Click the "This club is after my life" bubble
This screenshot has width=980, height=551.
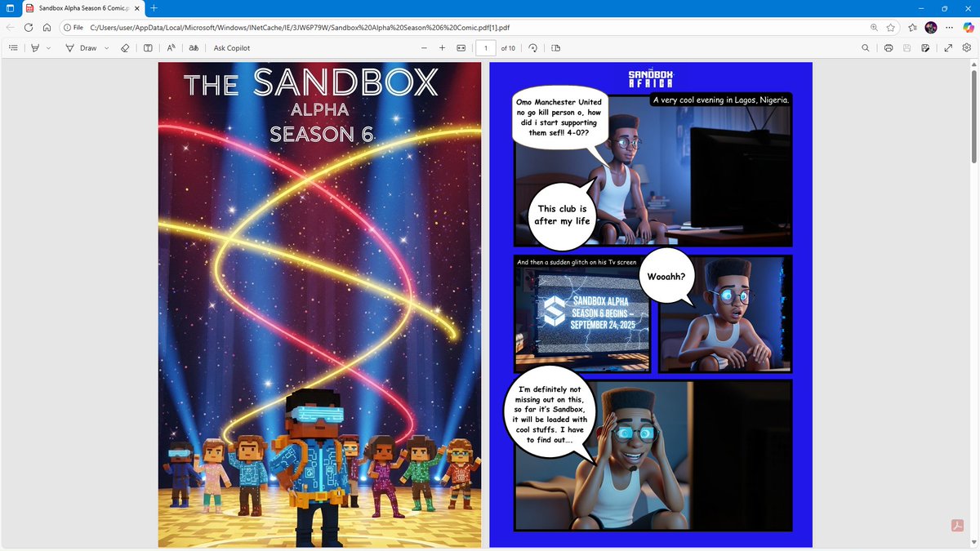point(562,215)
